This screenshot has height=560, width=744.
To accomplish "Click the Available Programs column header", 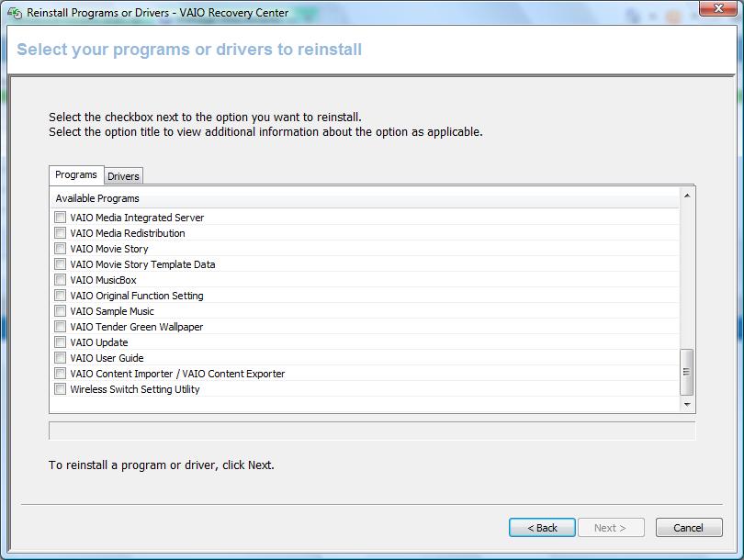I will pyautogui.click(x=366, y=198).
